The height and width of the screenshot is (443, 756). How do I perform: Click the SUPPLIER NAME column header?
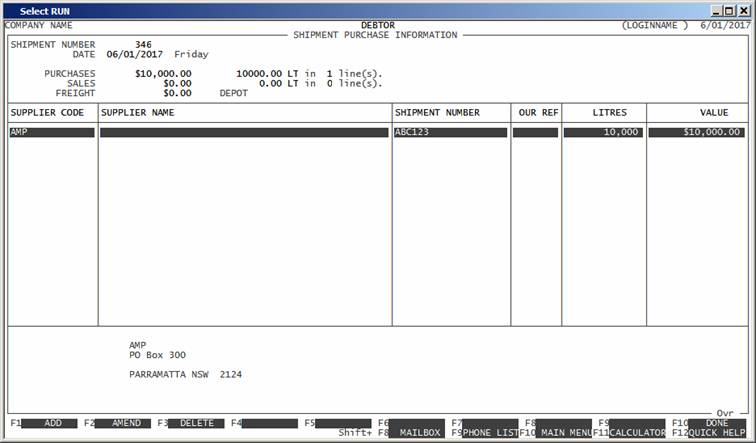click(x=137, y=112)
